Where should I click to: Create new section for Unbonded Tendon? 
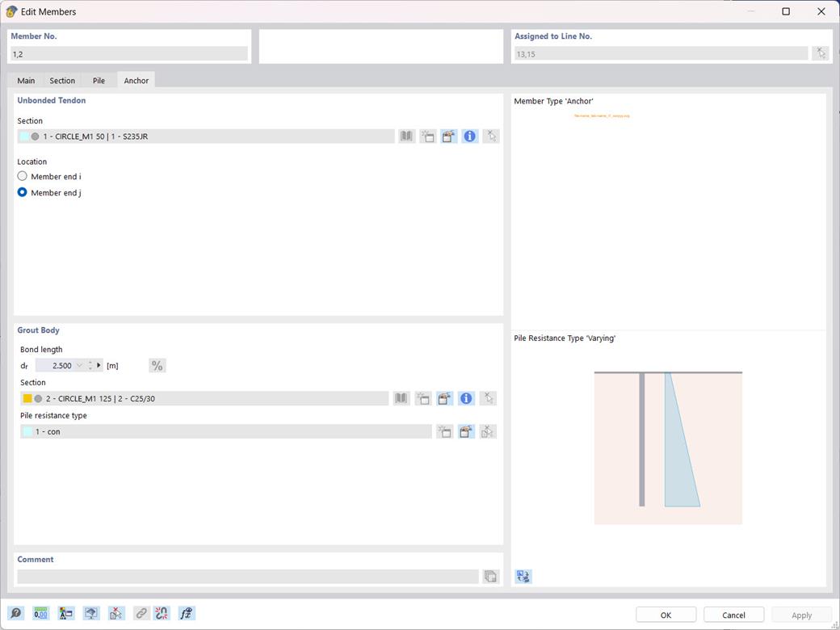click(427, 136)
